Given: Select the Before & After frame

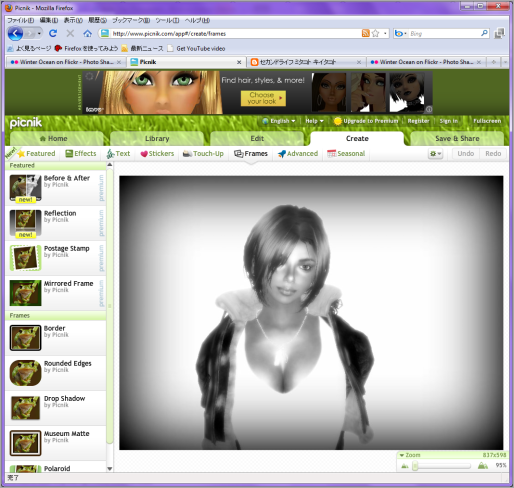Looking at the screenshot, I should click(x=56, y=188).
